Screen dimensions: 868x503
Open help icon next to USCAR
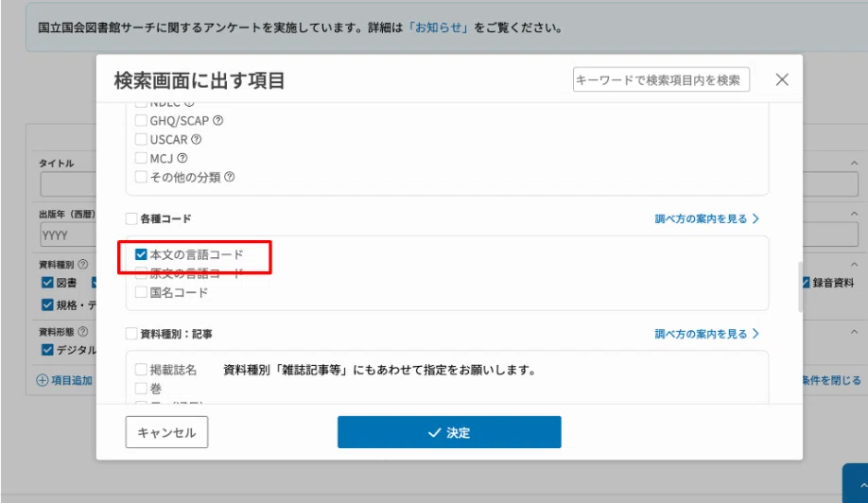pyautogui.click(x=197, y=139)
